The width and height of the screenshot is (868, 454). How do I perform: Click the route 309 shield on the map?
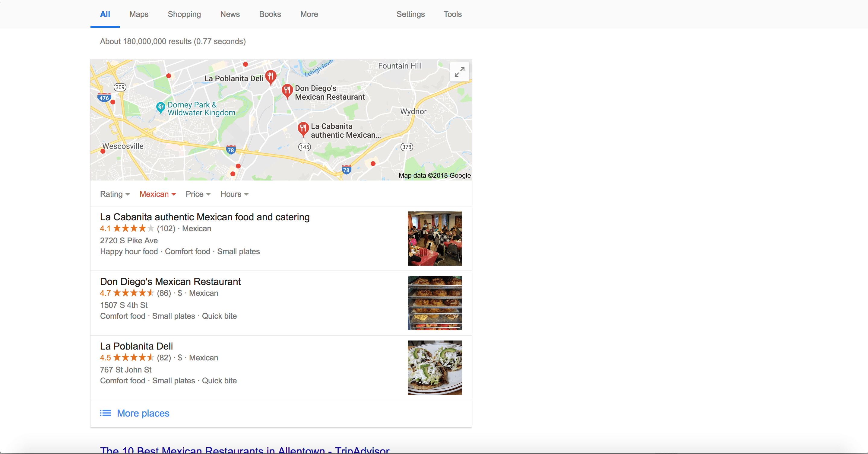tap(120, 87)
